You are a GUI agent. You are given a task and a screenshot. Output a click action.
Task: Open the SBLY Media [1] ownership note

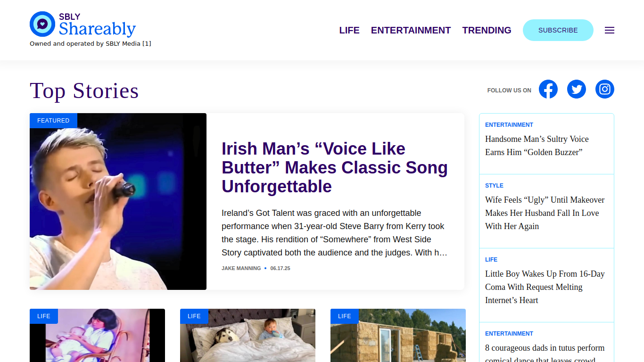[x=91, y=43]
